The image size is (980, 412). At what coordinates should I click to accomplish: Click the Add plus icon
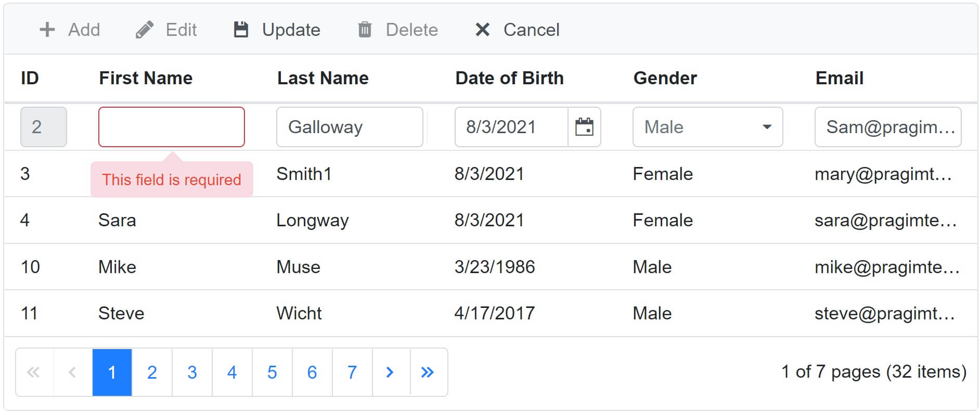(47, 30)
